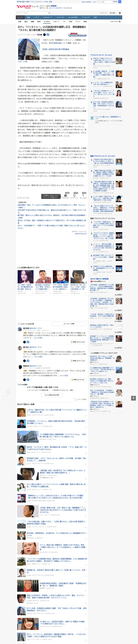Click the back-to-top arrow button
138x644 pixels.
[x=133, y=398]
